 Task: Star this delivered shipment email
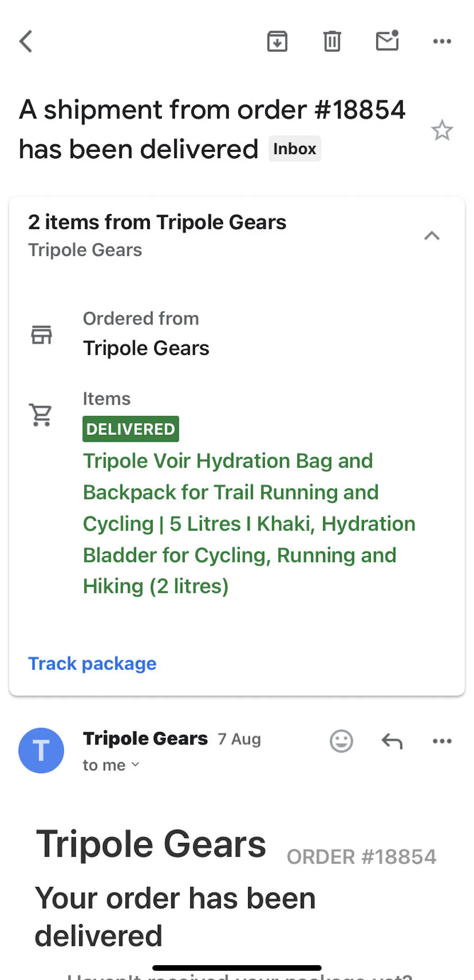(x=442, y=130)
